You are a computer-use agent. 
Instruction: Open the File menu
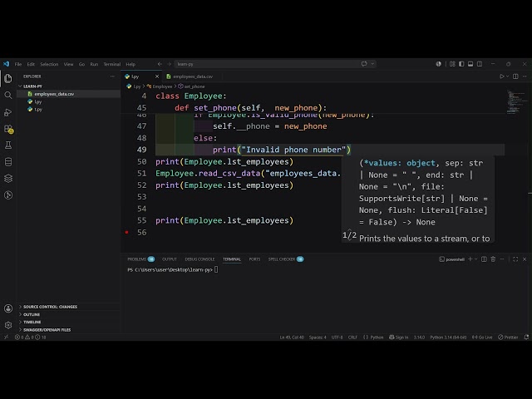[x=18, y=64]
